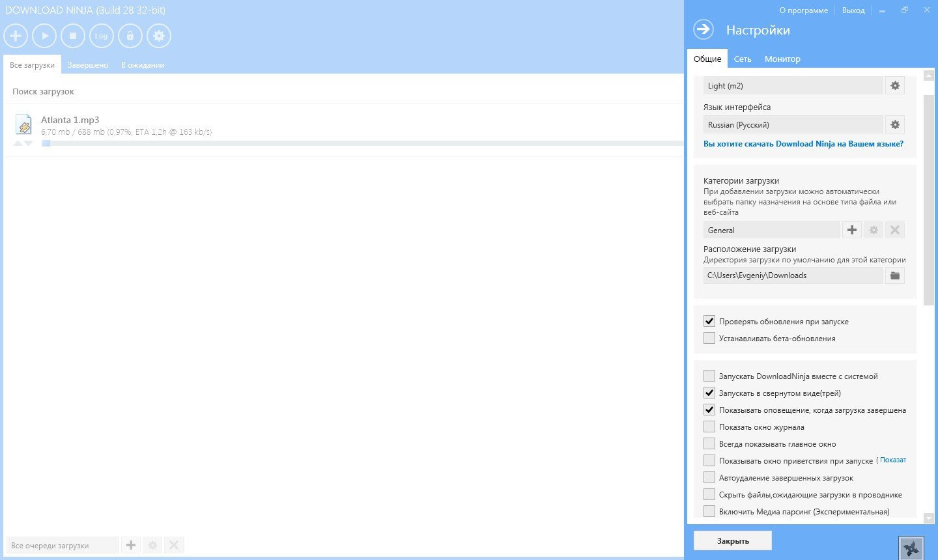Select 'Монитор' settings tab
This screenshot has width=938, height=560.
click(x=782, y=59)
